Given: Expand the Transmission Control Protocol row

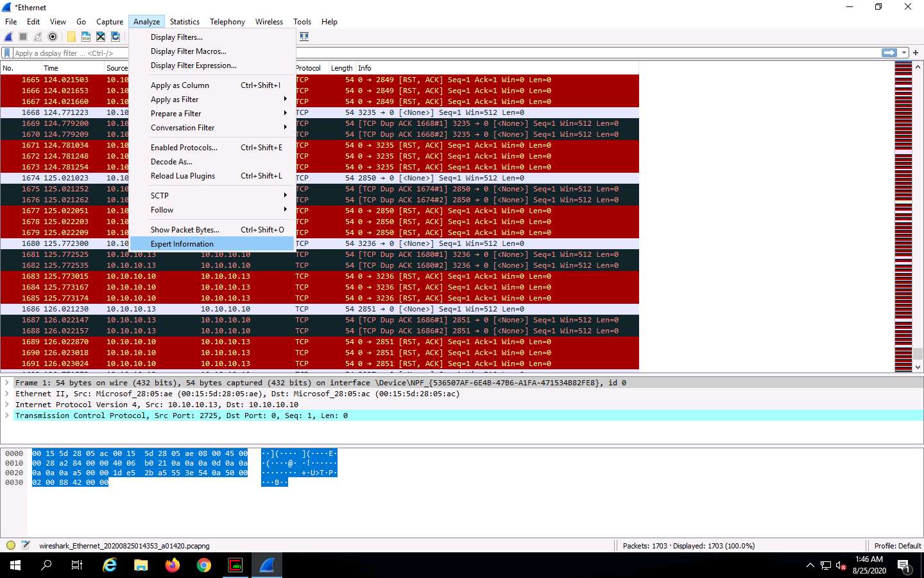Looking at the screenshot, I should click(x=7, y=416).
